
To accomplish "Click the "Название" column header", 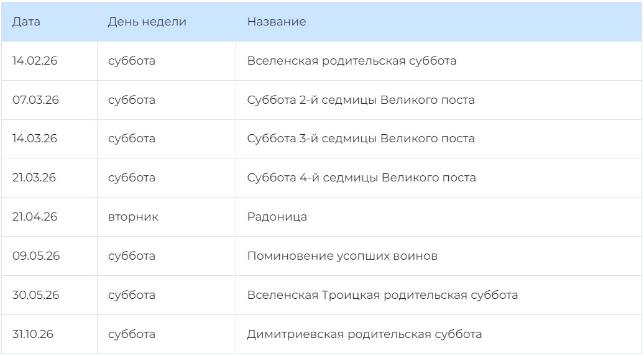I will (x=277, y=22).
